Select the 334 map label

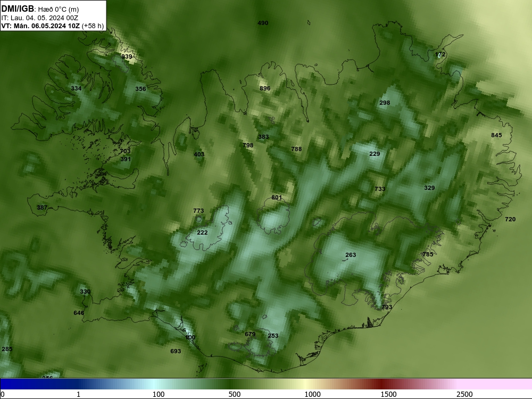pyautogui.click(x=76, y=88)
